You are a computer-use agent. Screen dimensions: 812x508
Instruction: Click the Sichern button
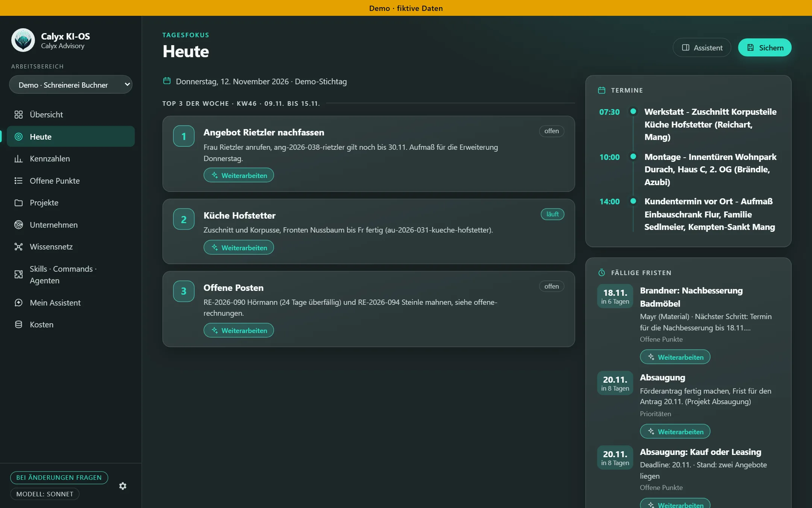[x=765, y=47]
